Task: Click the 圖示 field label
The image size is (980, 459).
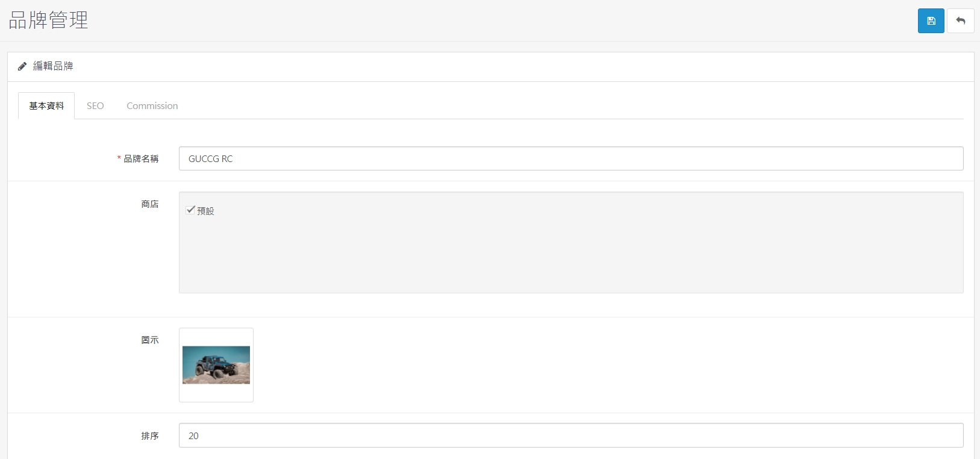Action: 150,340
